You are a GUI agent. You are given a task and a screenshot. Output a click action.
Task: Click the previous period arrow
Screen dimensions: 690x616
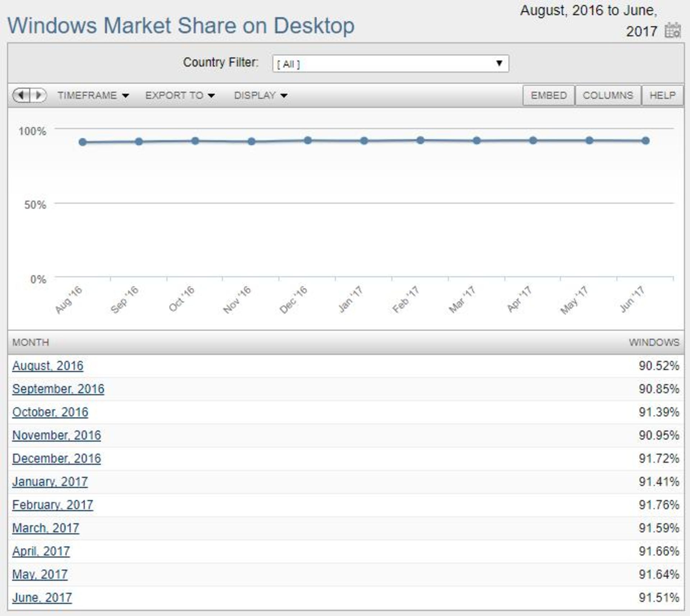coord(21,95)
